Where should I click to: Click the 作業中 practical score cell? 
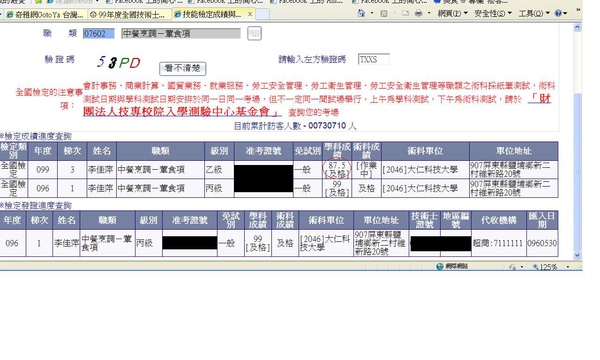tap(366, 169)
